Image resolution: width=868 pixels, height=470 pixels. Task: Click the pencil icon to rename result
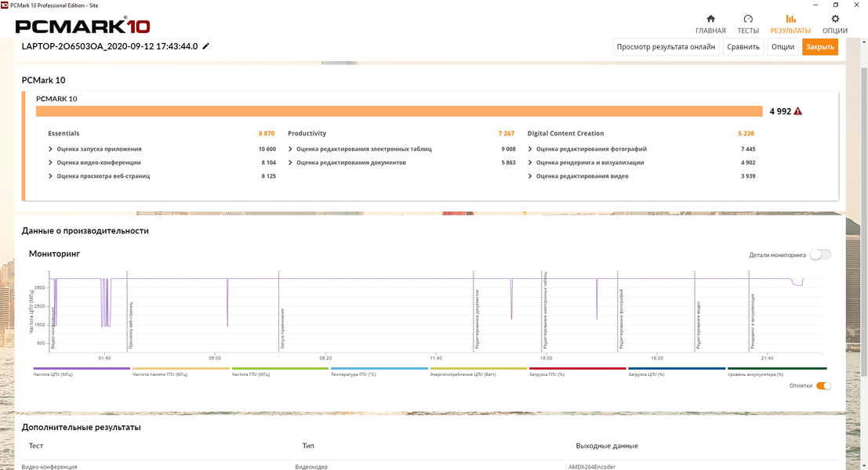(x=206, y=46)
